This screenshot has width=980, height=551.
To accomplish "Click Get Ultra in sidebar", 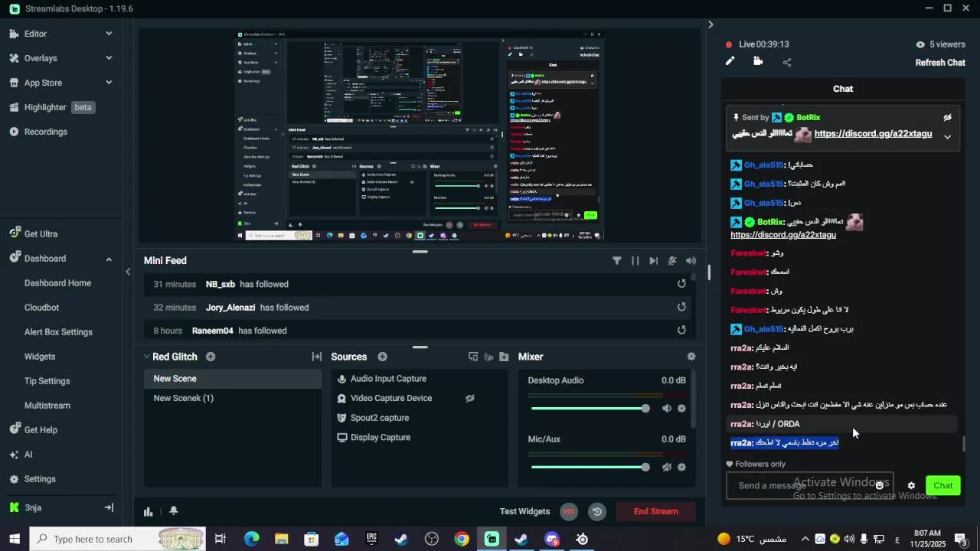I will click(40, 234).
